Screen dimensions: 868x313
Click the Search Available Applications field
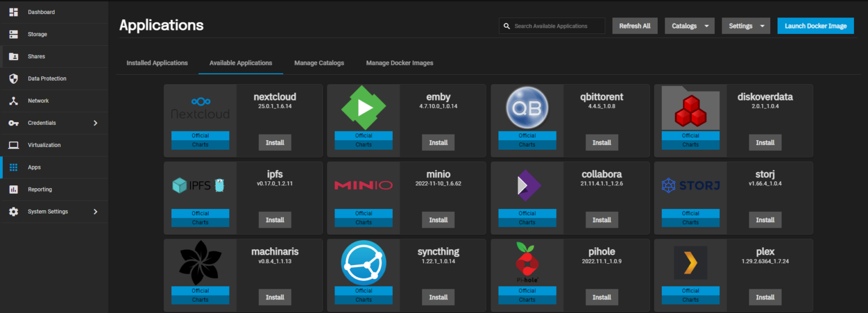pos(552,26)
